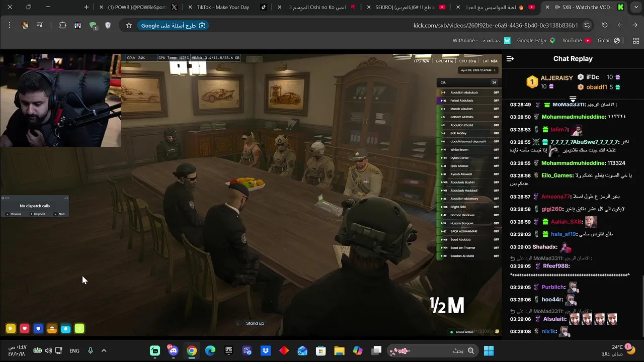The width and height of the screenshot is (644, 362).
Task: Open obaidf1 leaderboard entry
Action: point(596,87)
